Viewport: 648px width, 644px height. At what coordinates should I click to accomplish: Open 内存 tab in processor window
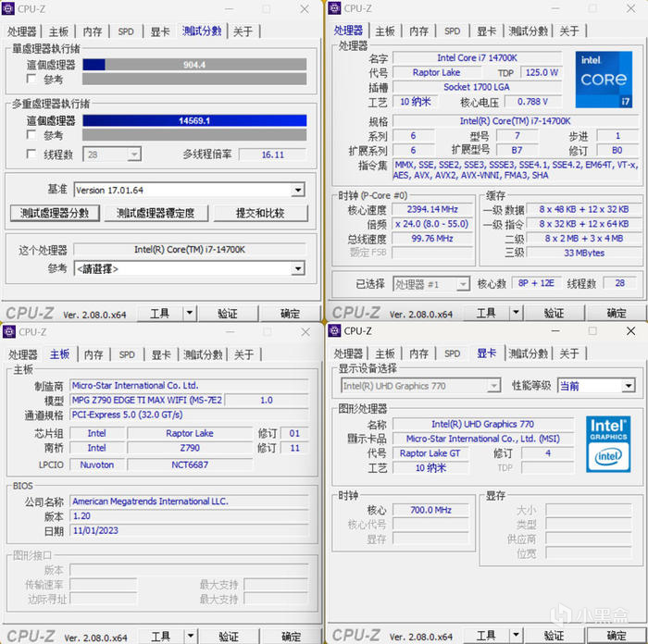(x=418, y=31)
